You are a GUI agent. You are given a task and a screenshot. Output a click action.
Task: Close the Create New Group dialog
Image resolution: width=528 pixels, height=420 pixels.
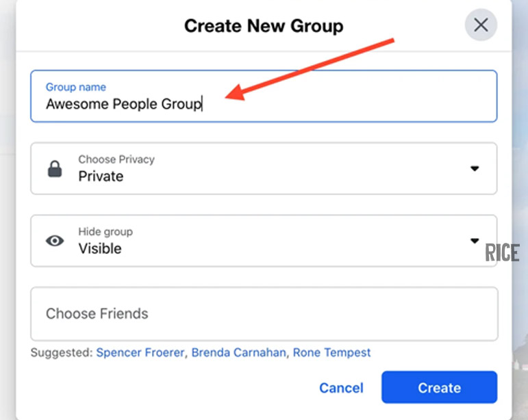[481, 25]
